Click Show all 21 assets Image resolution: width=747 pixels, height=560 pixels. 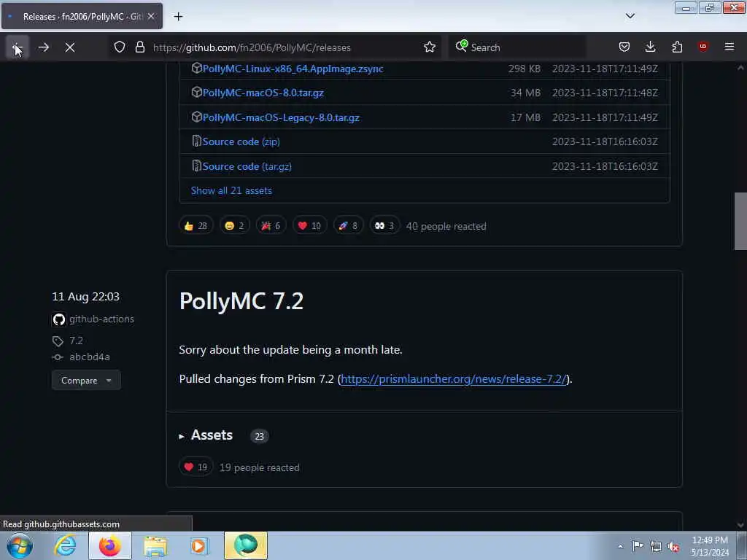tap(231, 190)
